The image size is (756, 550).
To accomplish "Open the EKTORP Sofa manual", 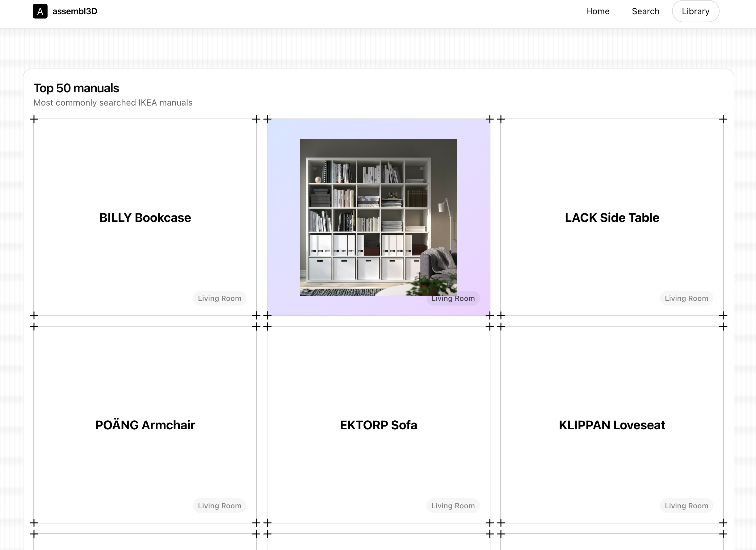I will (x=378, y=425).
